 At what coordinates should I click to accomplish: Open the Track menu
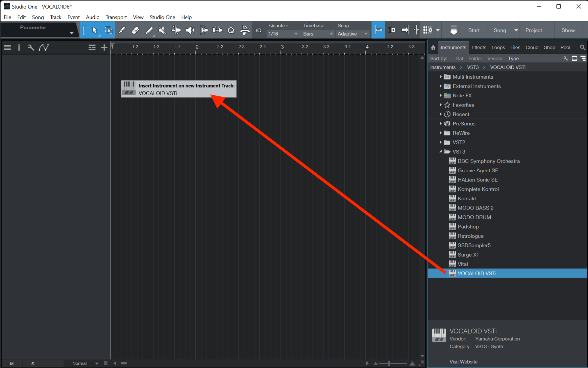click(56, 17)
